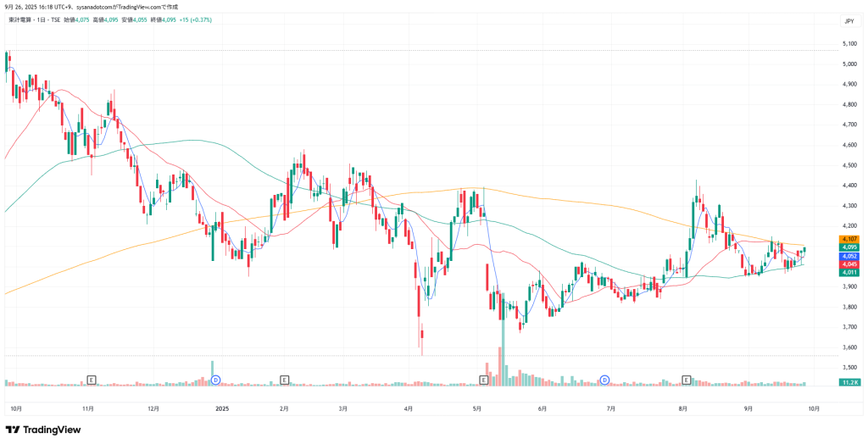
Task: Open the dividend D marker before 2025
Action: coord(216,380)
